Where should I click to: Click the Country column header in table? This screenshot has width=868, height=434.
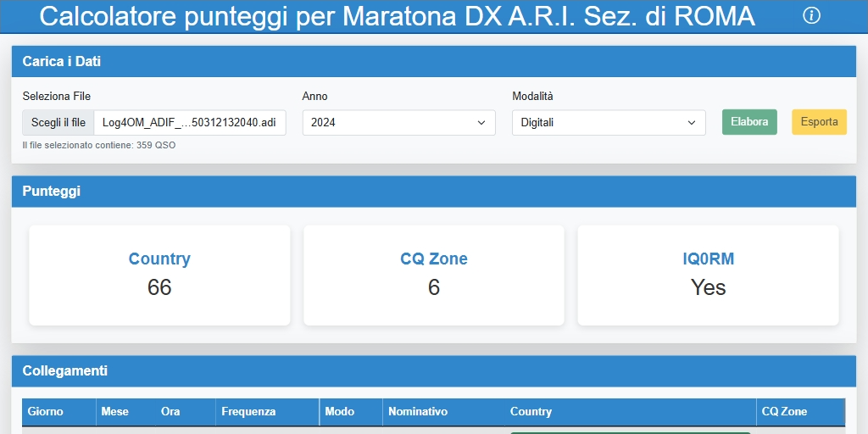[x=631, y=412]
